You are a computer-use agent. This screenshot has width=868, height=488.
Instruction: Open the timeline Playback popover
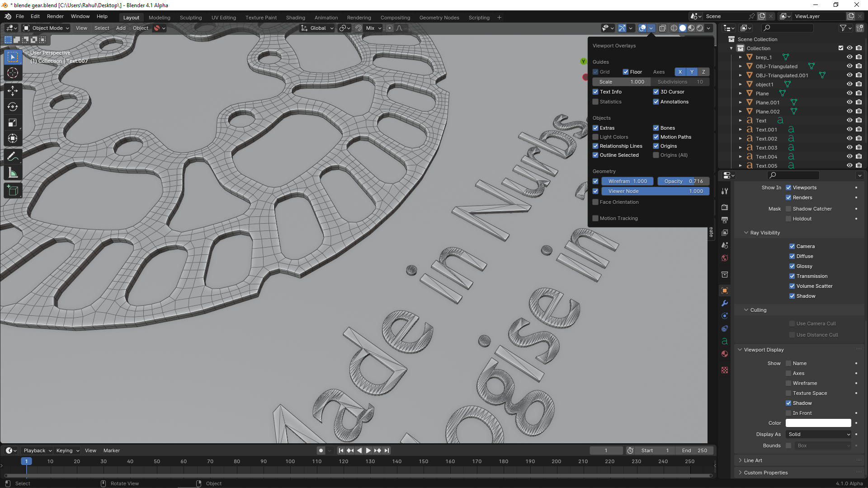[38, 450]
